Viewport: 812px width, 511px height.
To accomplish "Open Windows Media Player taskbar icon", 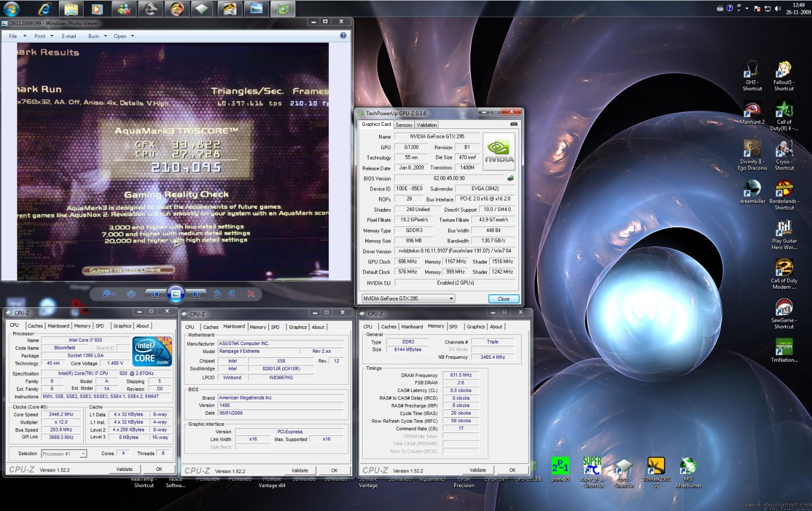I will [x=97, y=9].
